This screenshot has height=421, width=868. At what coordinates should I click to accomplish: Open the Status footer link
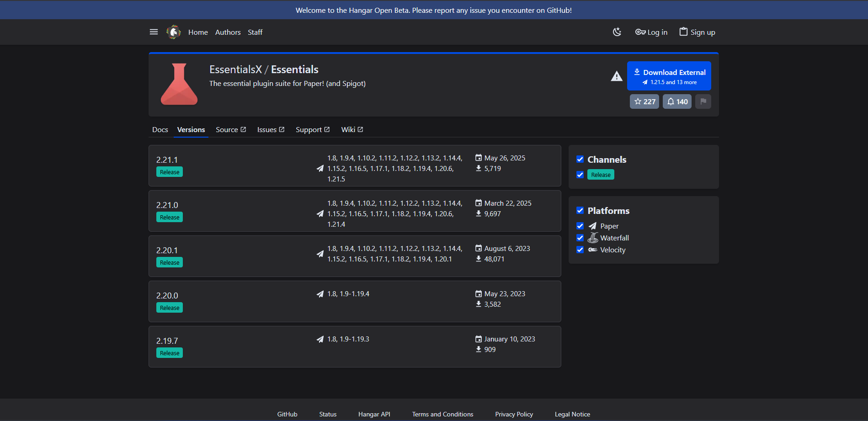point(328,414)
